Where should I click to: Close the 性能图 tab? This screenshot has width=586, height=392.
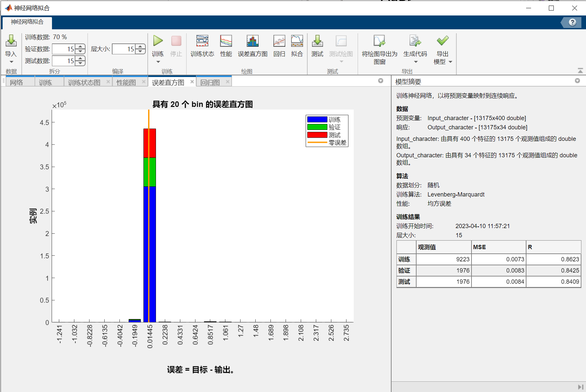click(144, 82)
